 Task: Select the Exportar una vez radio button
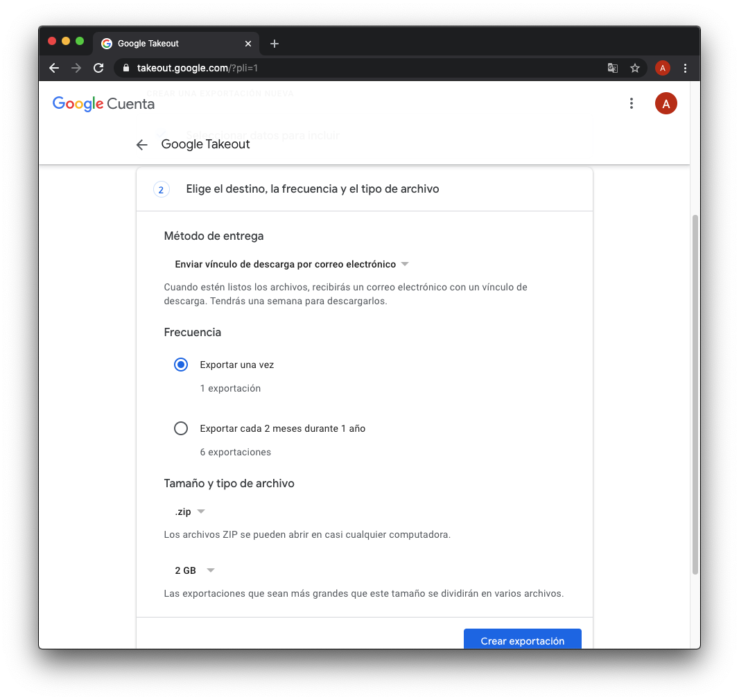click(x=181, y=365)
